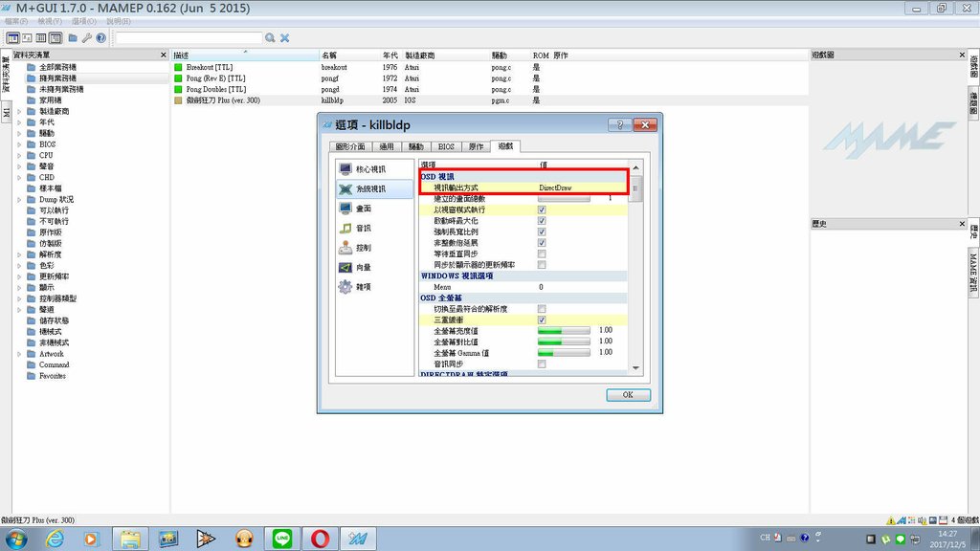
Task: Close the 歷史 history panel
Action: click(962, 224)
